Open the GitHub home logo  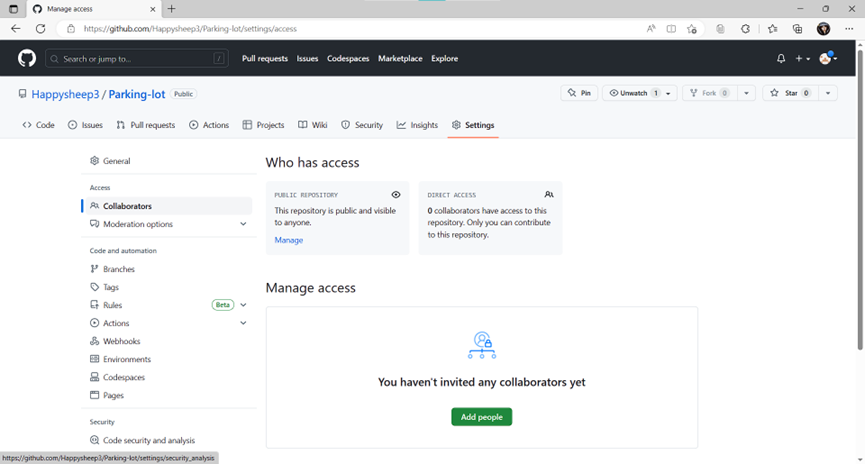[x=26, y=58]
